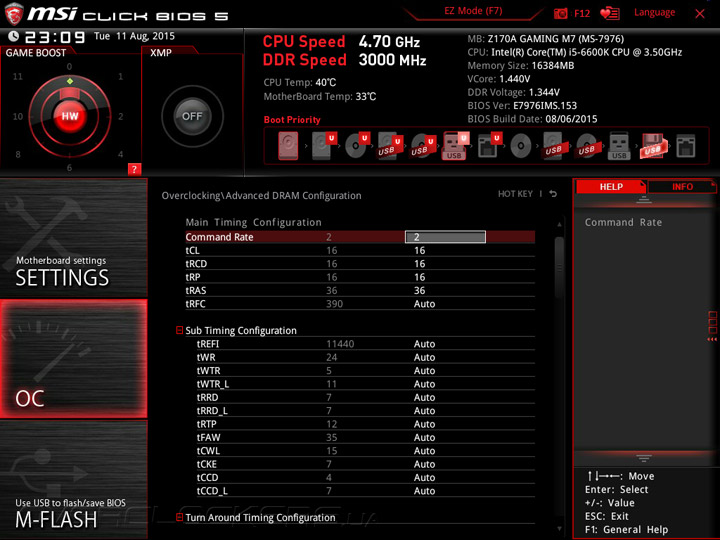Click the scrollbar down arrow of the list
Screen dimensions: 720x540
point(559,529)
